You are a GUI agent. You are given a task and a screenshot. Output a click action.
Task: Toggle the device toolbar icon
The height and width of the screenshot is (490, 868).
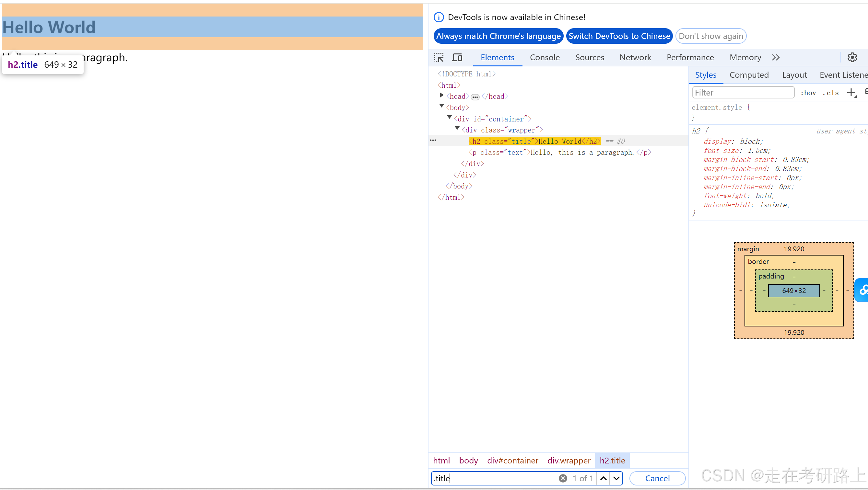pos(457,58)
